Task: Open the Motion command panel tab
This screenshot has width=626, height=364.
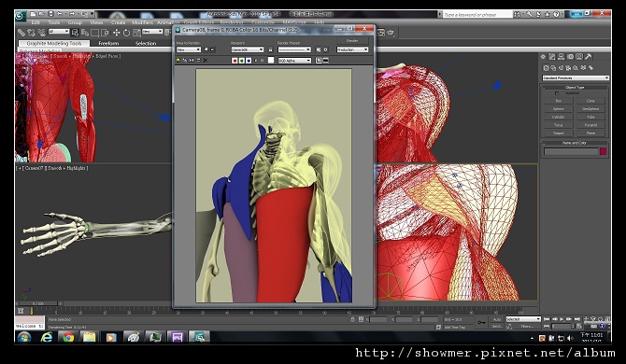Action: [571, 57]
